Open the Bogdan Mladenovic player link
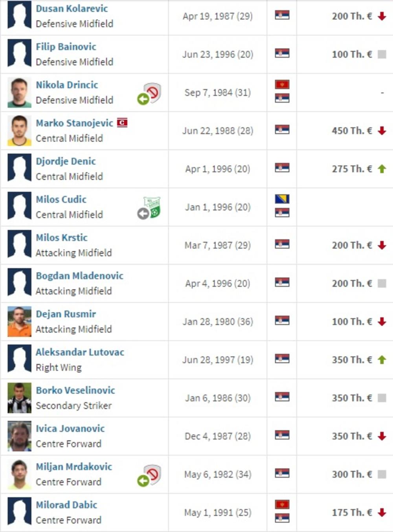393x532 pixels. coord(79,276)
